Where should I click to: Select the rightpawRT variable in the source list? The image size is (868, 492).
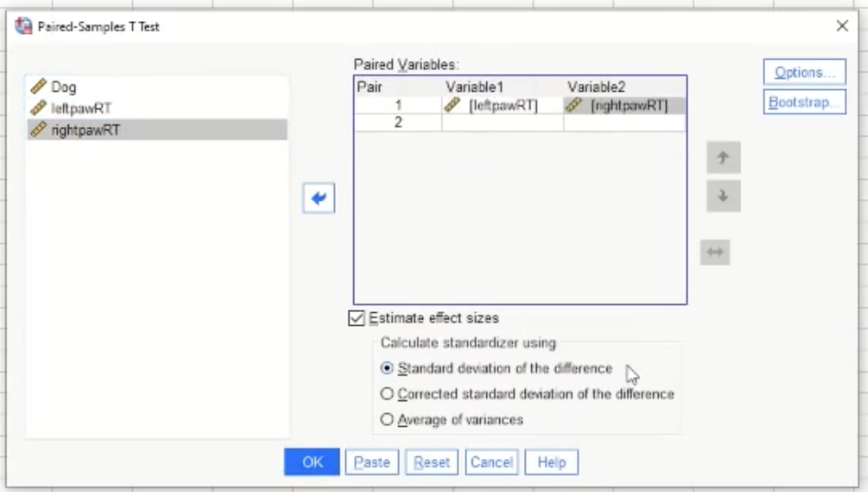[x=85, y=129]
